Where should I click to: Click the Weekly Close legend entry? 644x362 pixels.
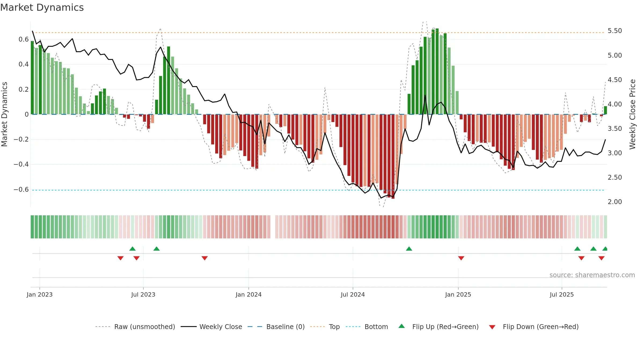211,327
